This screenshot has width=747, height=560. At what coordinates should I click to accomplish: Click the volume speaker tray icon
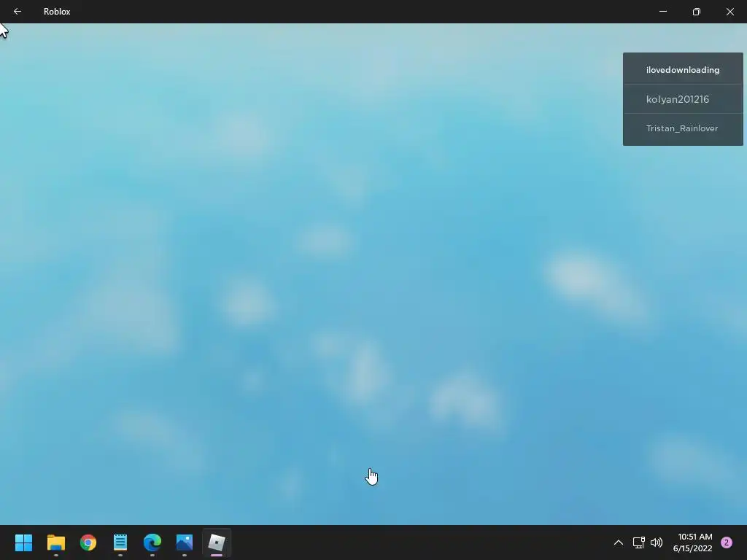pos(657,542)
